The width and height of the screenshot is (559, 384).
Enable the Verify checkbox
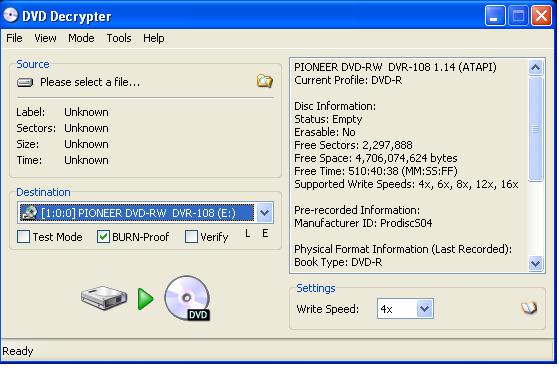click(191, 237)
